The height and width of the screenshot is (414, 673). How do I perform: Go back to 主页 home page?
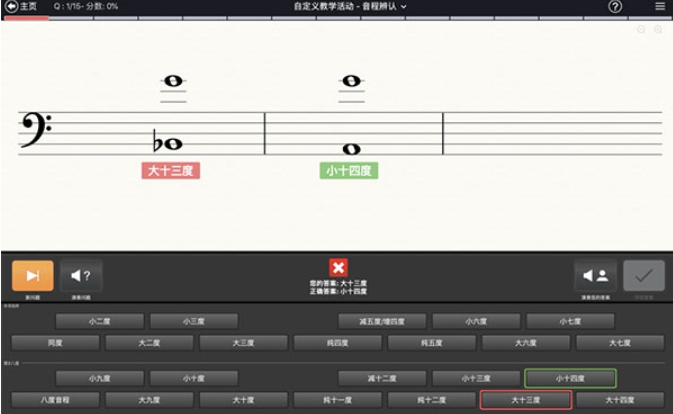point(21,6)
